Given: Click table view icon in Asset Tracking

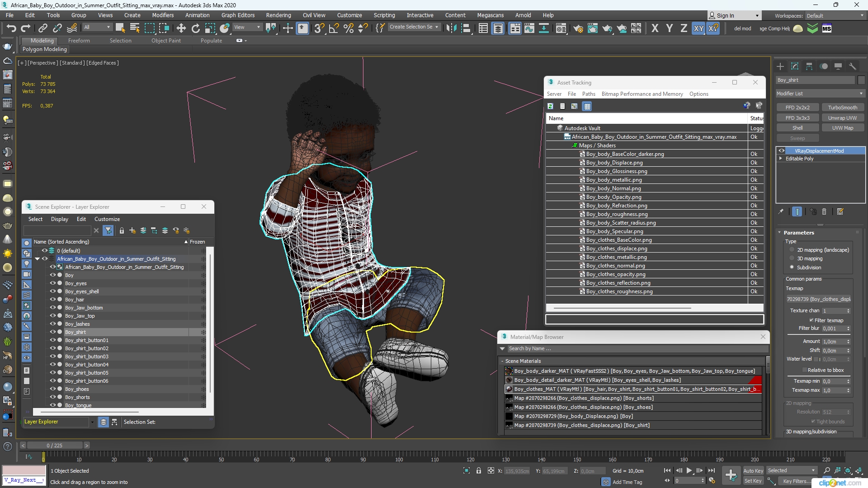Looking at the screenshot, I should coord(587,106).
